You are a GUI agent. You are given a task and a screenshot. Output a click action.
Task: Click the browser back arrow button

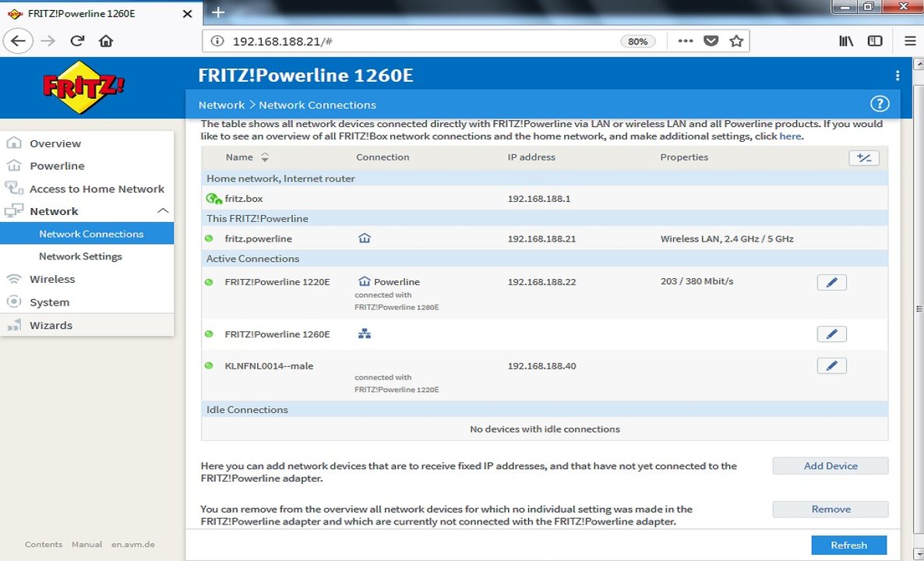(18, 41)
